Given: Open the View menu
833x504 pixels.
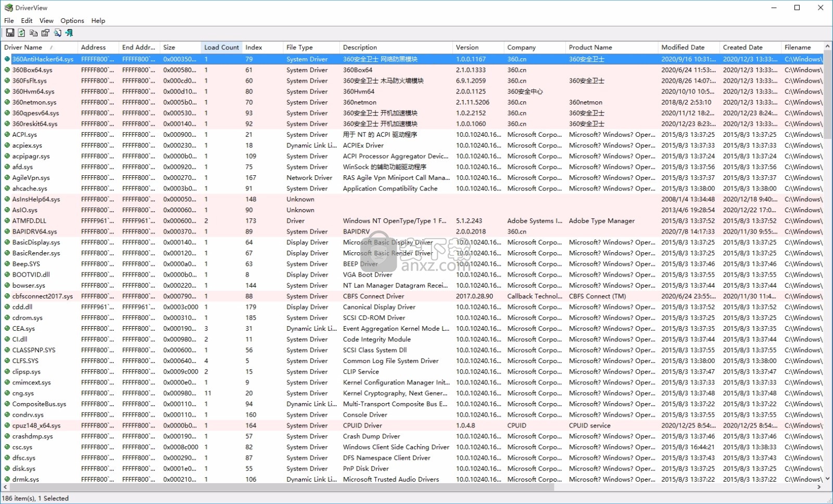Looking at the screenshot, I should tap(46, 21).
